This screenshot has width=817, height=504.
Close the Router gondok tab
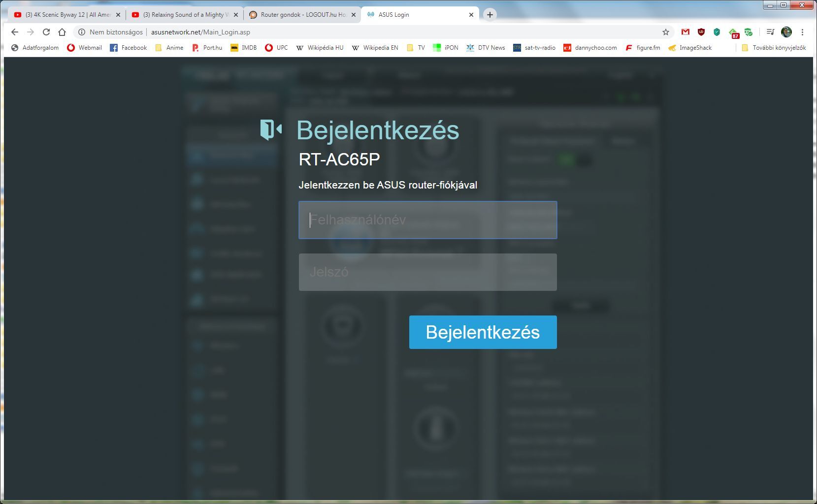[353, 15]
